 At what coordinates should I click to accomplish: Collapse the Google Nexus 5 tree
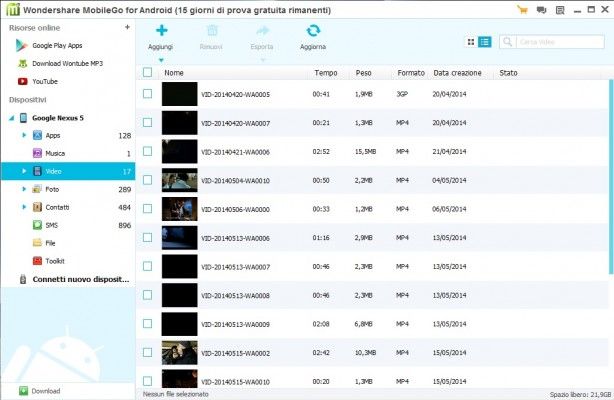pos(12,118)
